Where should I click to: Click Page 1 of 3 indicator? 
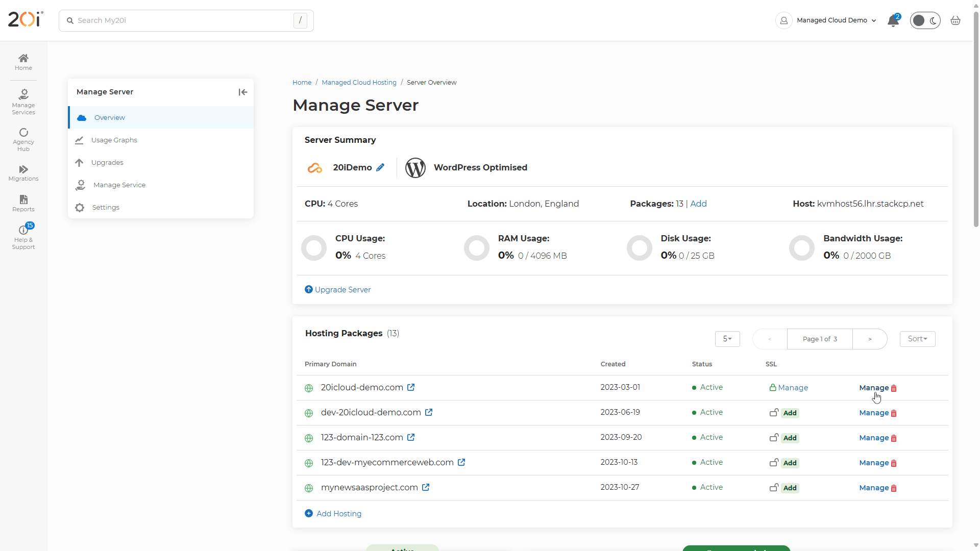[820, 339]
